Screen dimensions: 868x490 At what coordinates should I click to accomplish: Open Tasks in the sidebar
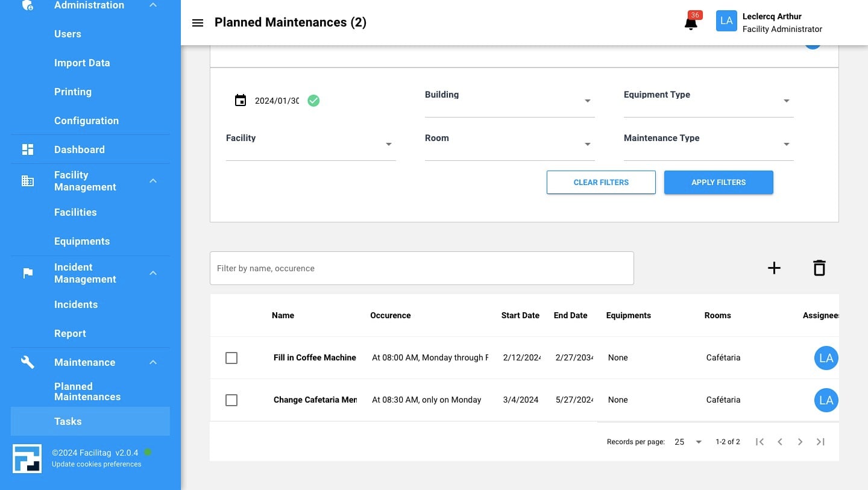pyautogui.click(x=68, y=421)
